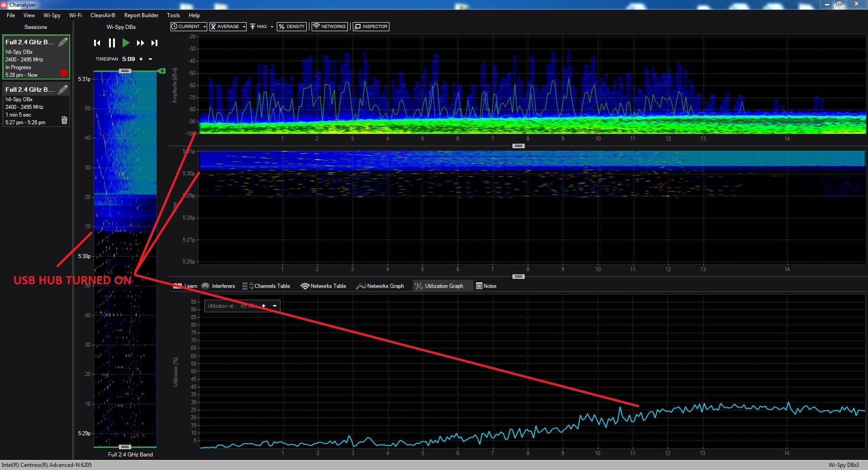Delete the 1 min 5 sec session
The image size is (868, 470).
(64, 120)
